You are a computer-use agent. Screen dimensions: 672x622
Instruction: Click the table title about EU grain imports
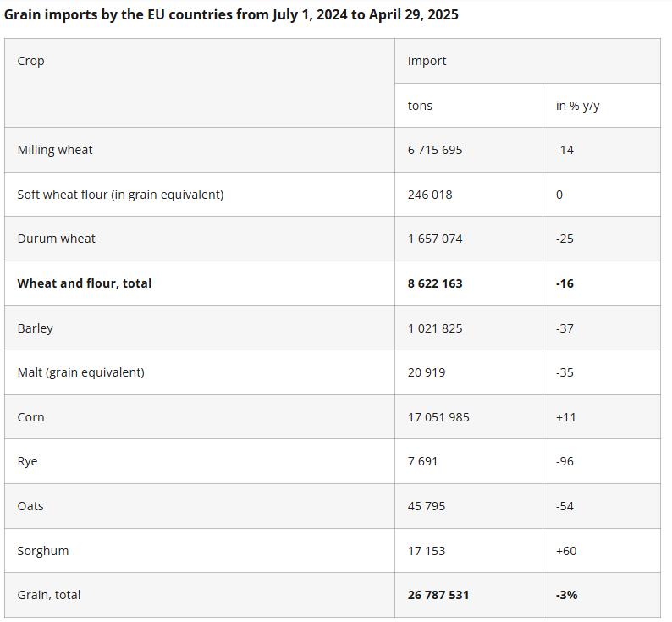click(x=231, y=14)
